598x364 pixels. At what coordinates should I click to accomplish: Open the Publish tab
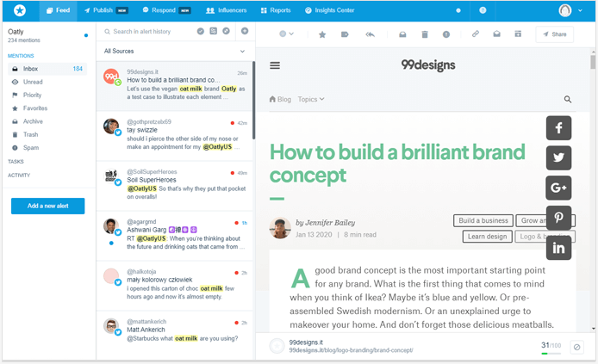(x=106, y=10)
